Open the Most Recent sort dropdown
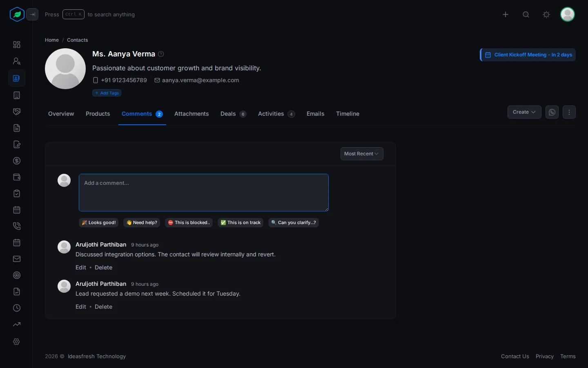 pos(362,154)
